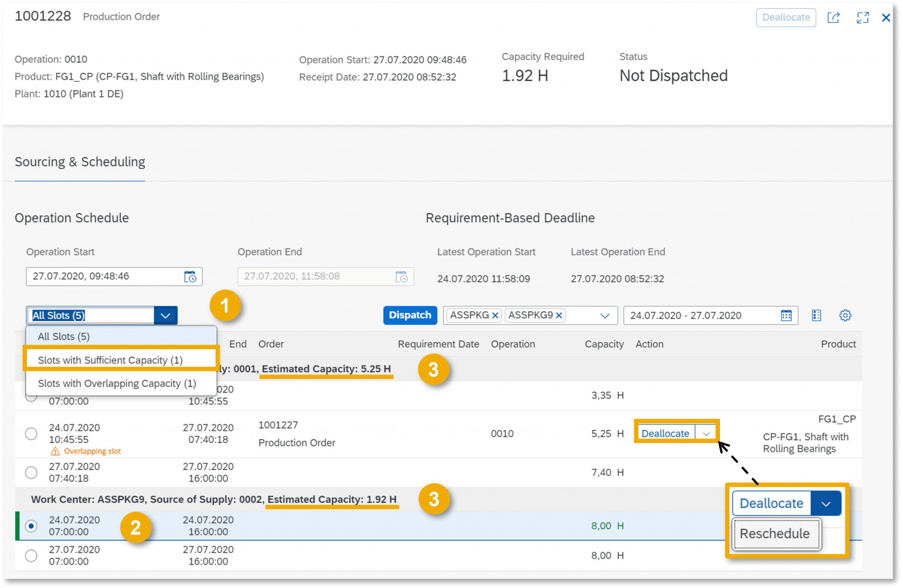Screen dimensions: 902x588
Task: Click the legend list icon next to settings
Action: pos(816,315)
